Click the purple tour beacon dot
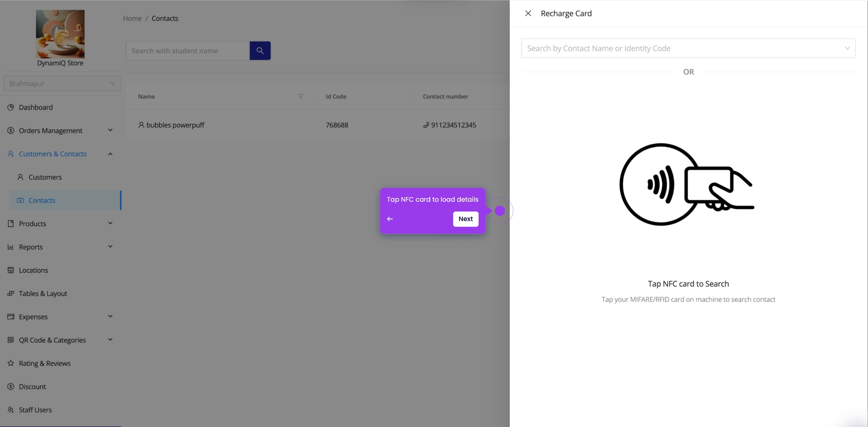This screenshot has height=427, width=868. [x=500, y=211]
